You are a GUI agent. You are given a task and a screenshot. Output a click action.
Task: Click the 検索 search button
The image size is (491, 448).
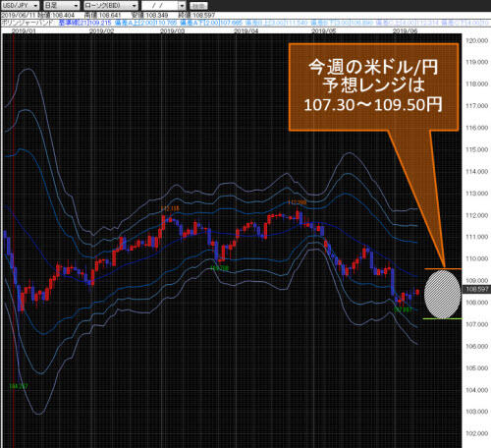pos(198,6)
